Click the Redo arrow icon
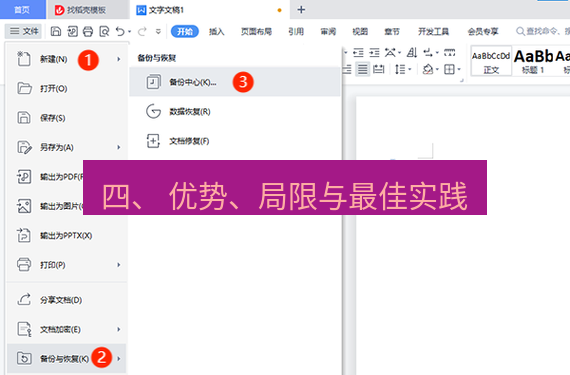Screen dimensions: 570x375 pyautogui.click(x=142, y=32)
